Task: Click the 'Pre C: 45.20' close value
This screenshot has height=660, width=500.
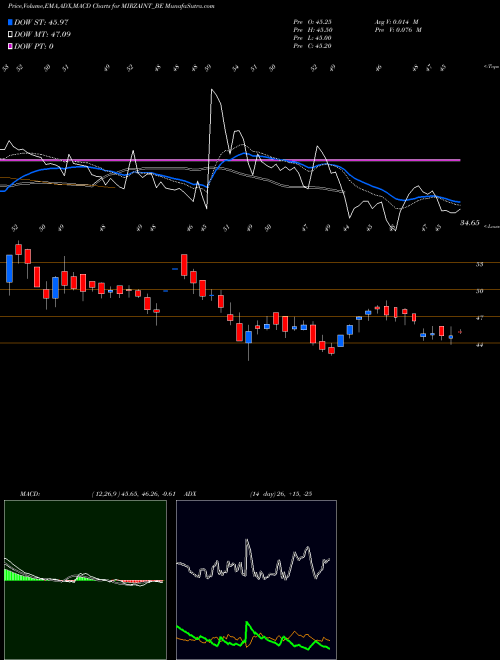Action: (x=313, y=46)
